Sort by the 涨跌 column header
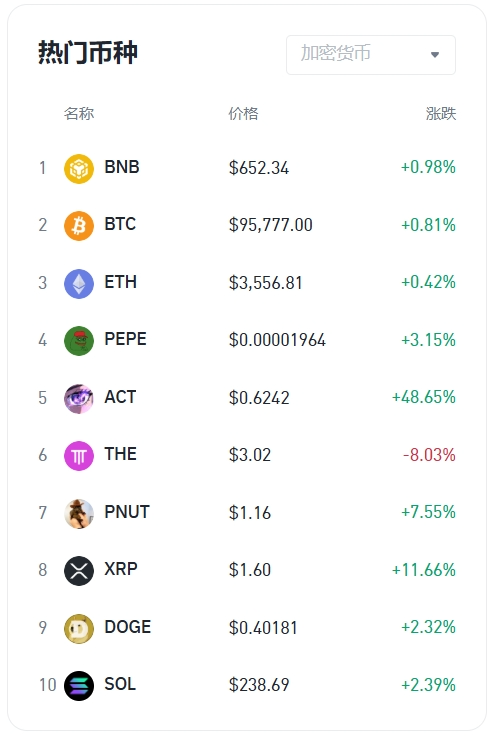Screen dimensions: 495x737 [440, 114]
